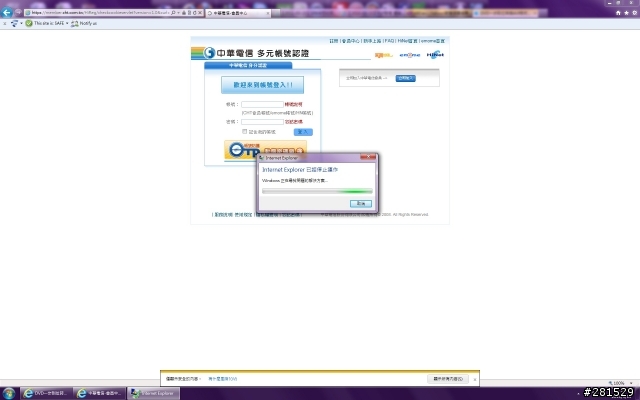This screenshot has width=640, height=400.
Task: Click the Chunghwa Telecom logo
Action: [209, 53]
